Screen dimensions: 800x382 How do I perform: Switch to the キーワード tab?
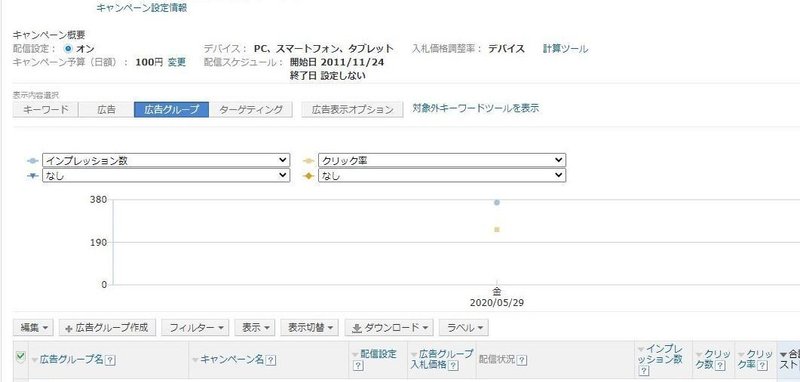tap(45, 110)
